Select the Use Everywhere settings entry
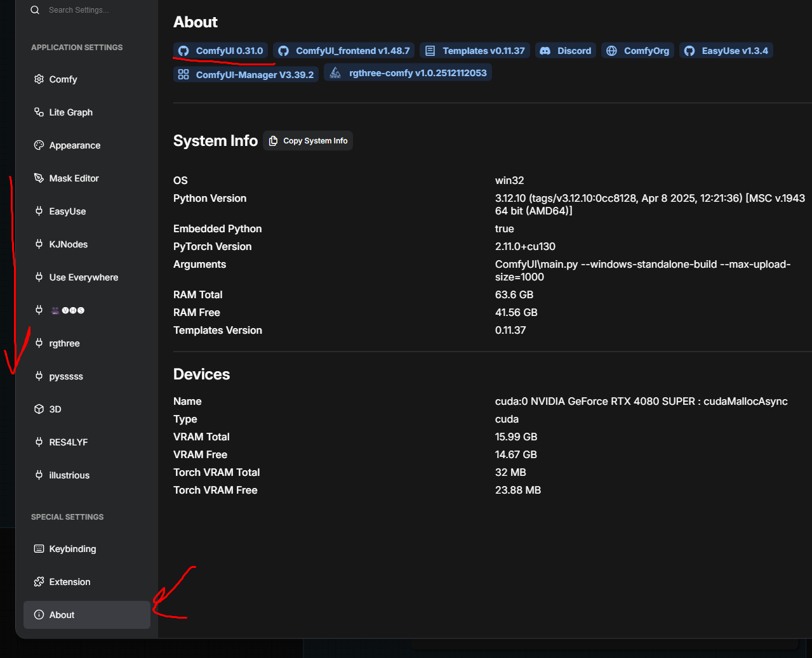The width and height of the screenshot is (812, 658). point(87,277)
